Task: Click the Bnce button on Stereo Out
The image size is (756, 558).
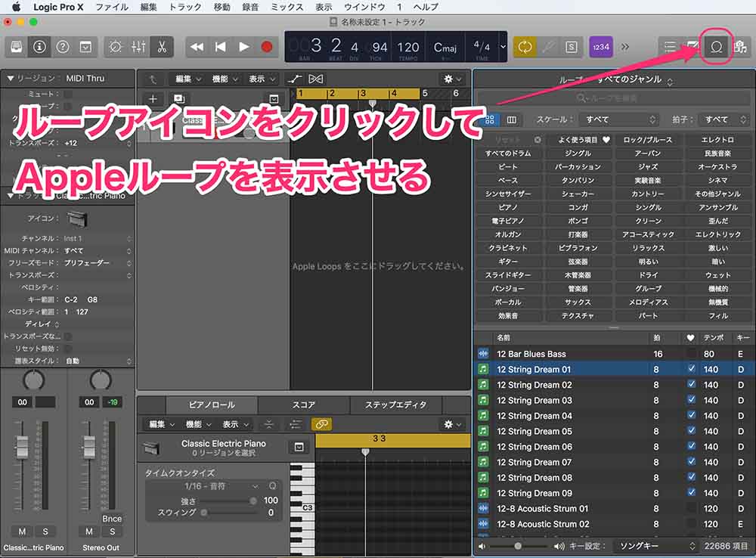Action: (112, 519)
